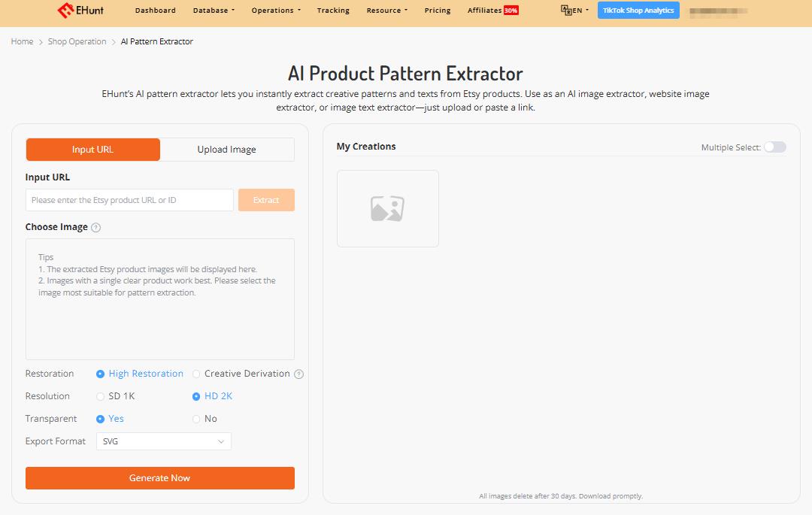812x515 pixels.
Task: Switch to the Upload Image tab
Action: 227,150
